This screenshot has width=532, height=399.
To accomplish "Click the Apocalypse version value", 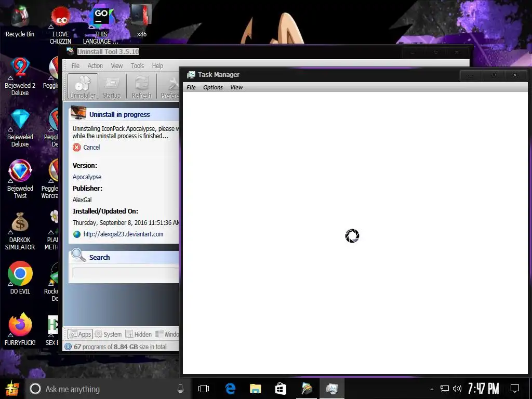I will 87,177.
